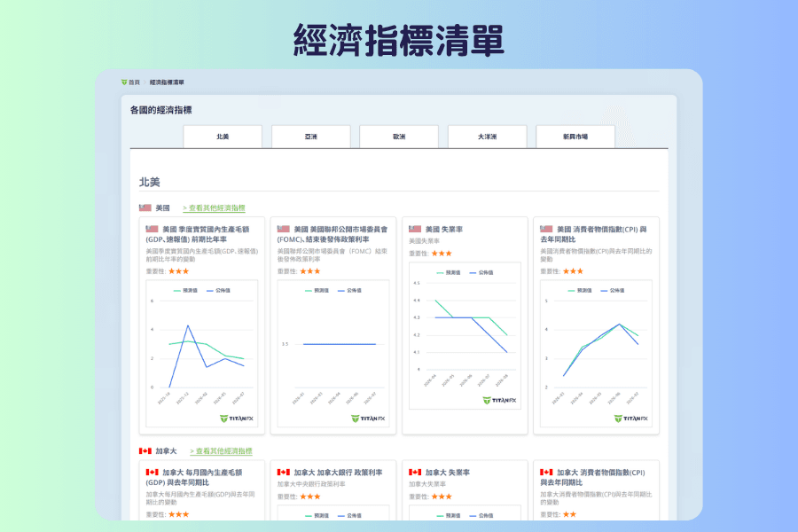Click the 美國 country heading text
This screenshot has width=798, height=532.
pyautogui.click(x=162, y=208)
